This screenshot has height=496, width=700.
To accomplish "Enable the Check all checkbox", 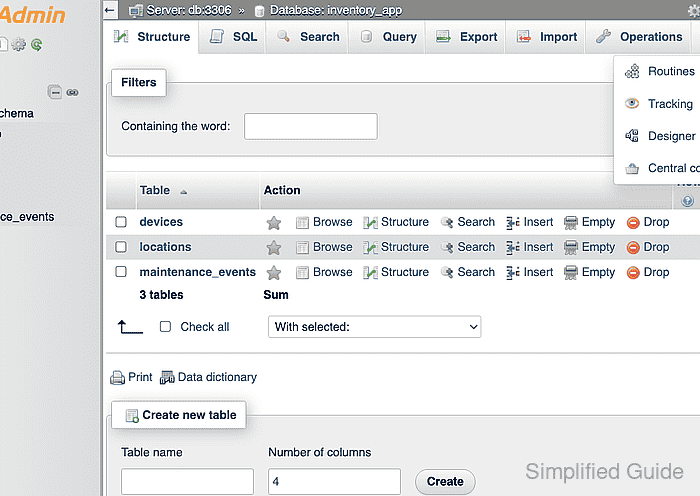I will click(x=165, y=327).
